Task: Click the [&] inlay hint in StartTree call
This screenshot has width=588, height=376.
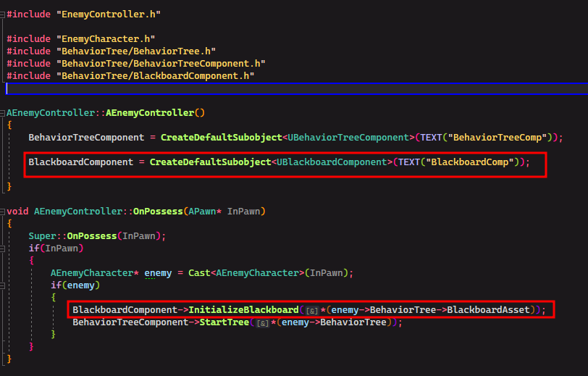Action: (262, 323)
